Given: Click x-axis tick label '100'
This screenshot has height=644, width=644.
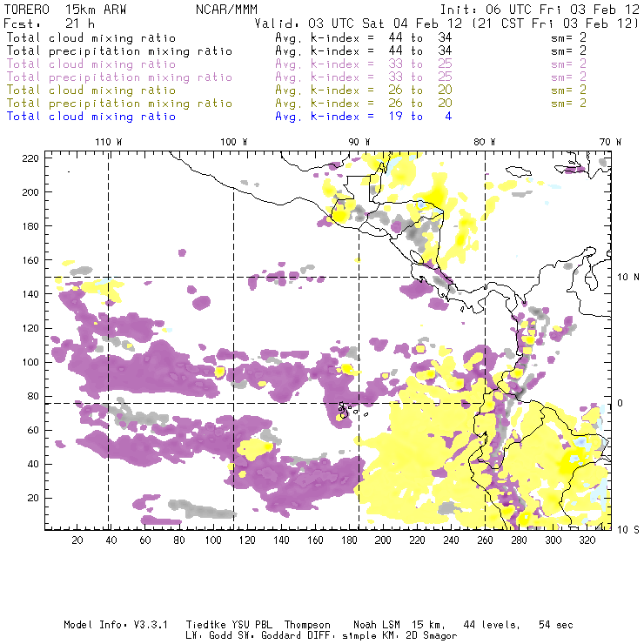Looking at the screenshot, I should click(213, 540).
